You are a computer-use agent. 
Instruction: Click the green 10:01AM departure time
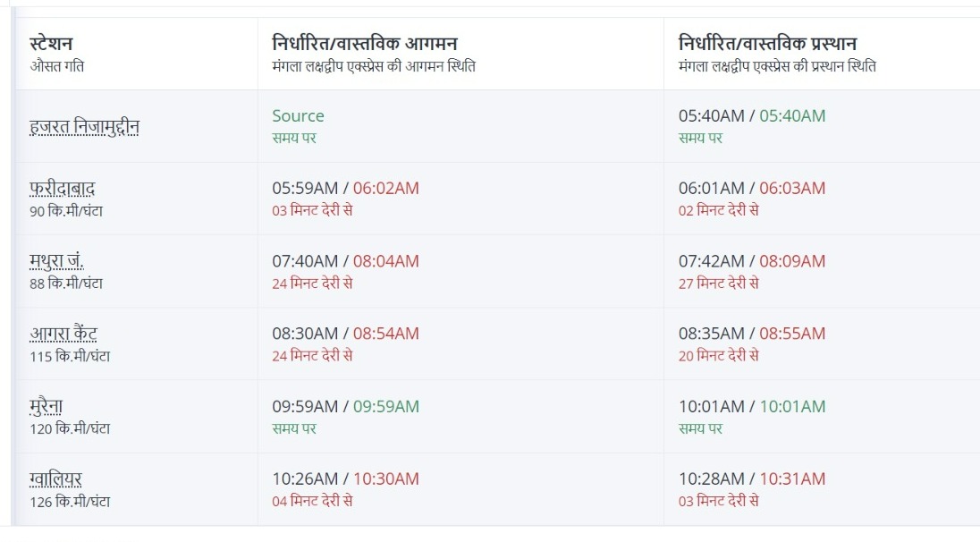click(792, 406)
